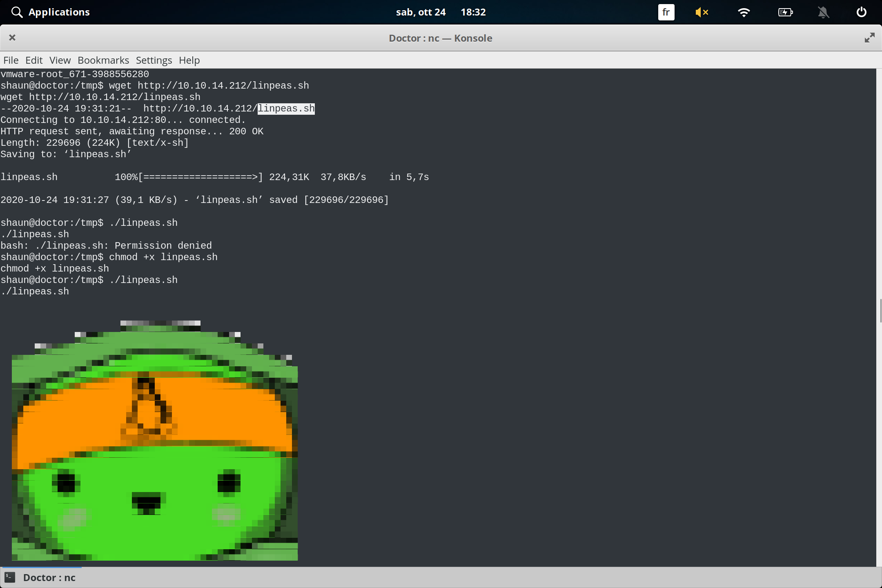Open the Settings menu

(153, 60)
